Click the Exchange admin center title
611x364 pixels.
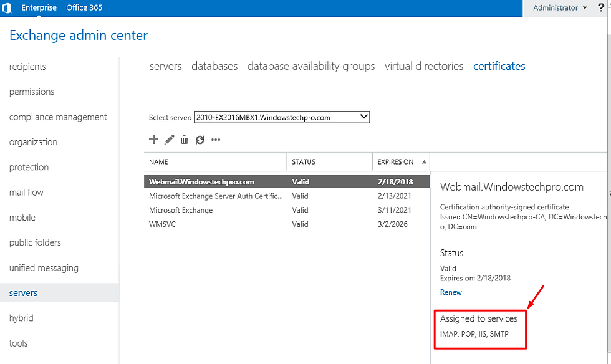point(79,35)
